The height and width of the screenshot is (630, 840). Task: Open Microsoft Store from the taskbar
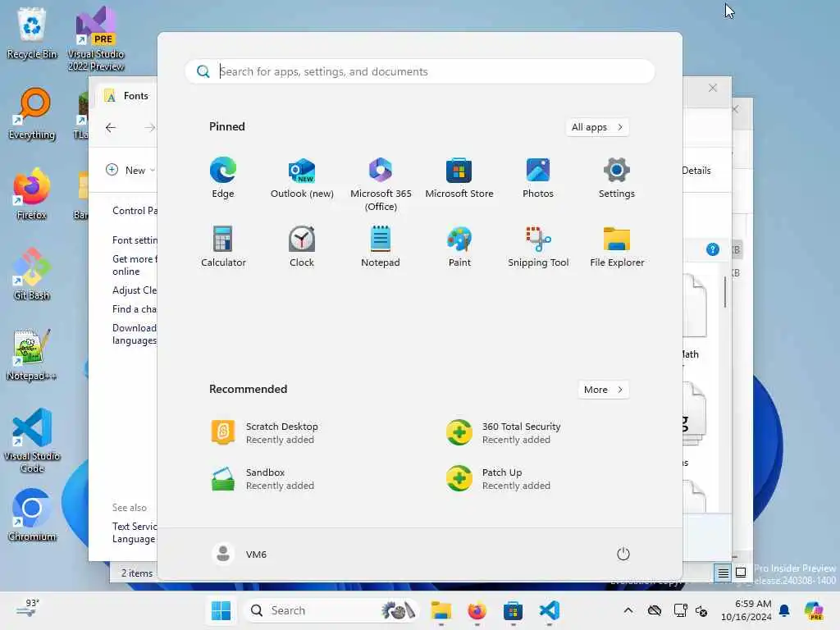513,610
